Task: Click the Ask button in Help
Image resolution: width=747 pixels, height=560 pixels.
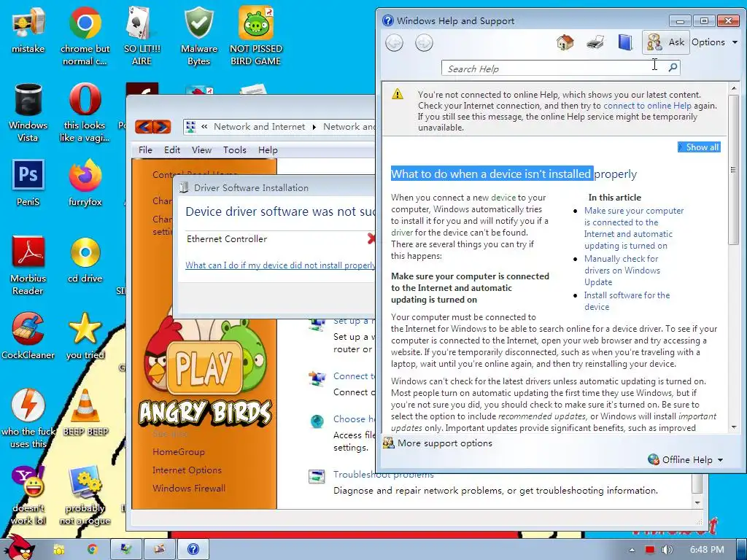Action: 665,42
